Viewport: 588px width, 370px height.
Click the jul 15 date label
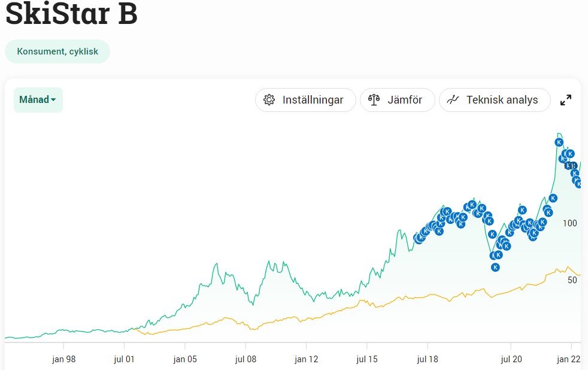tap(367, 359)
